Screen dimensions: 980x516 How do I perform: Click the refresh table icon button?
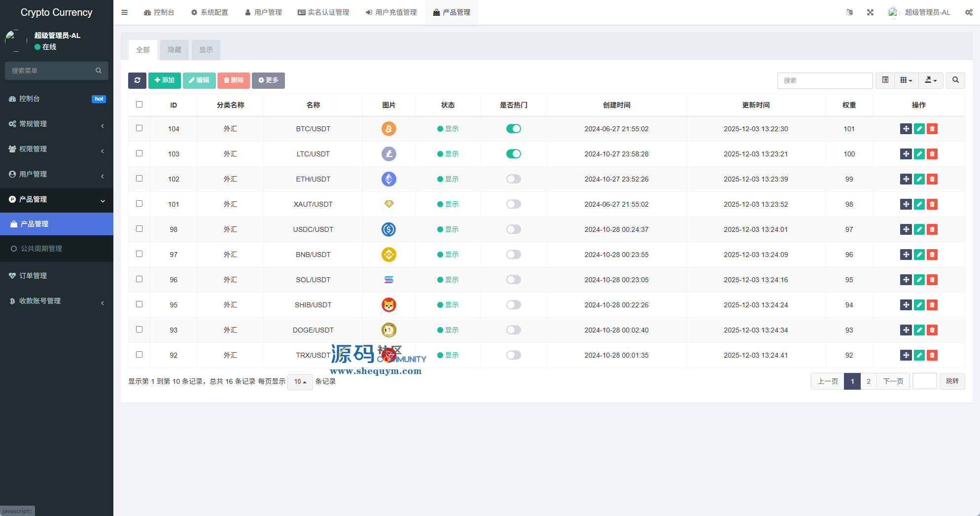pos(137,80)
